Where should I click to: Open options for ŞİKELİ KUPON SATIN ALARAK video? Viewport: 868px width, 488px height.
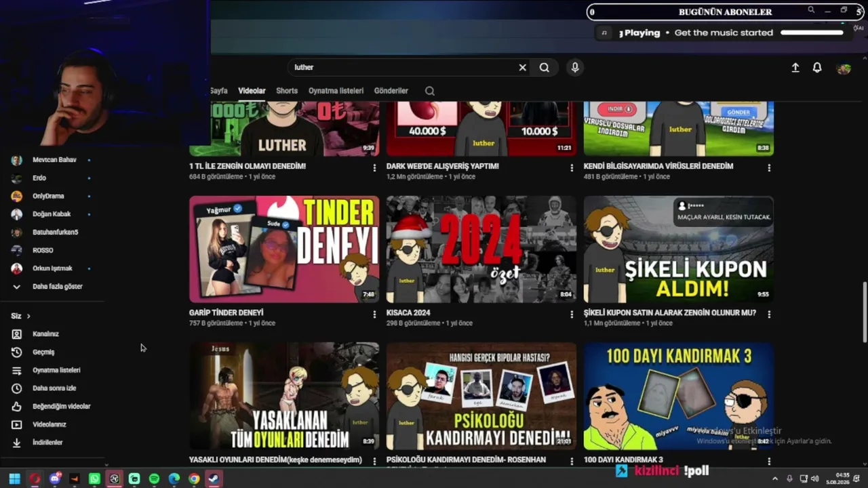point(769,314)
